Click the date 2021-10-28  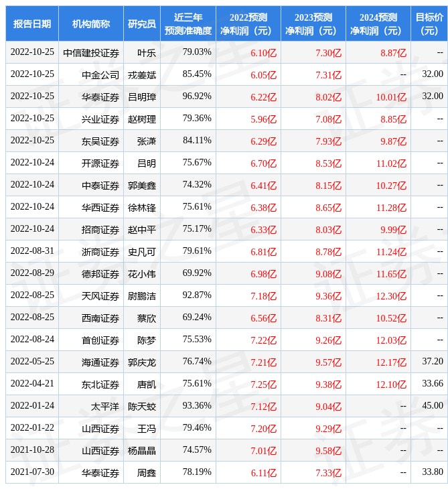pos(32,450)
